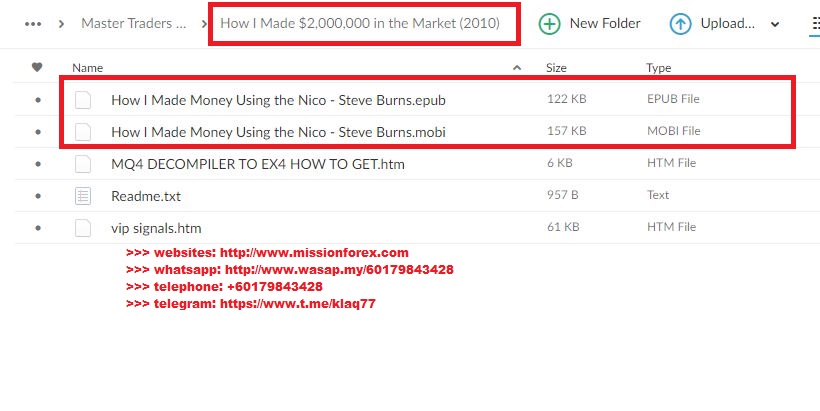
Task: Open the vip signals.htm file
Action: coord(156,228)
